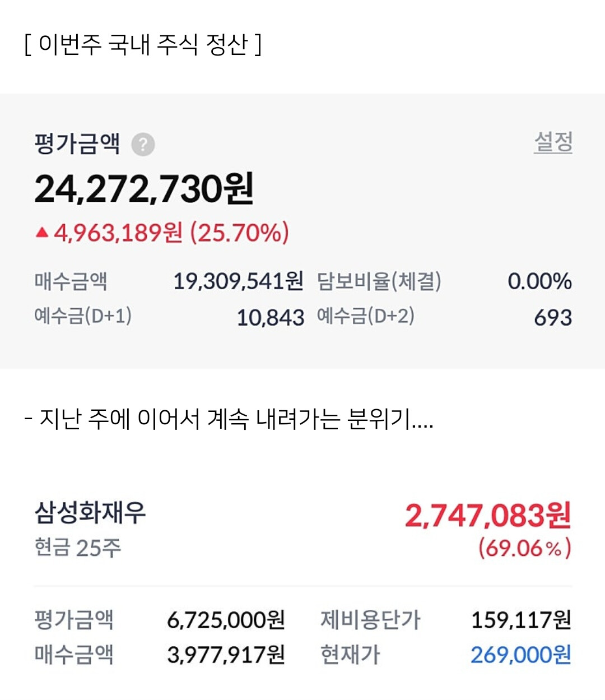Click the blue 269,000원 current price
Image resolution: width=605 pixels, height=700 pixels.
click(521, 655)
